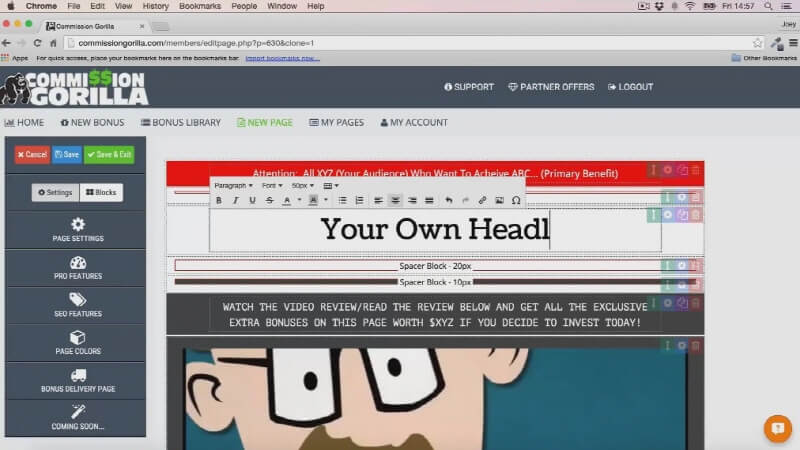Open the table insert dropdown
Image resolution: width=800 pixels, height=450 pixels.
pyautogui.click(x=331, y=186)
